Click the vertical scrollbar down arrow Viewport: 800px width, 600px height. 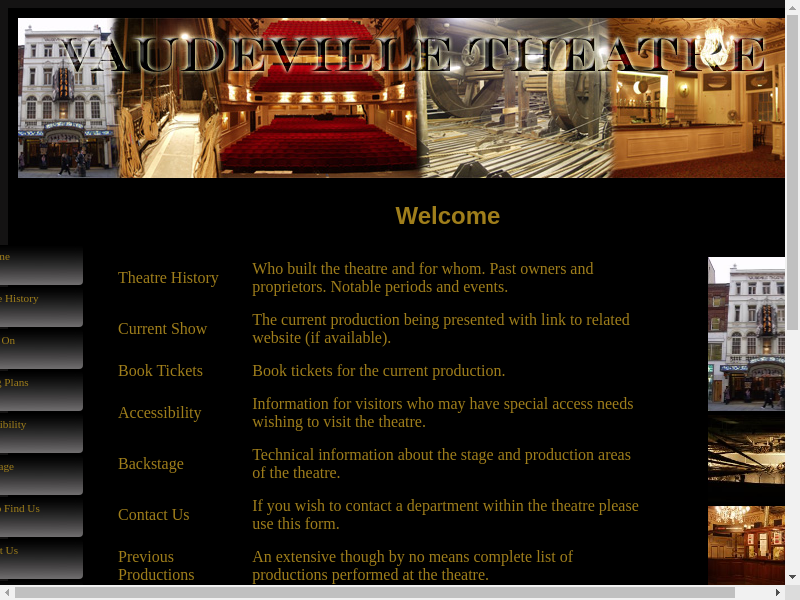(792, 577)
